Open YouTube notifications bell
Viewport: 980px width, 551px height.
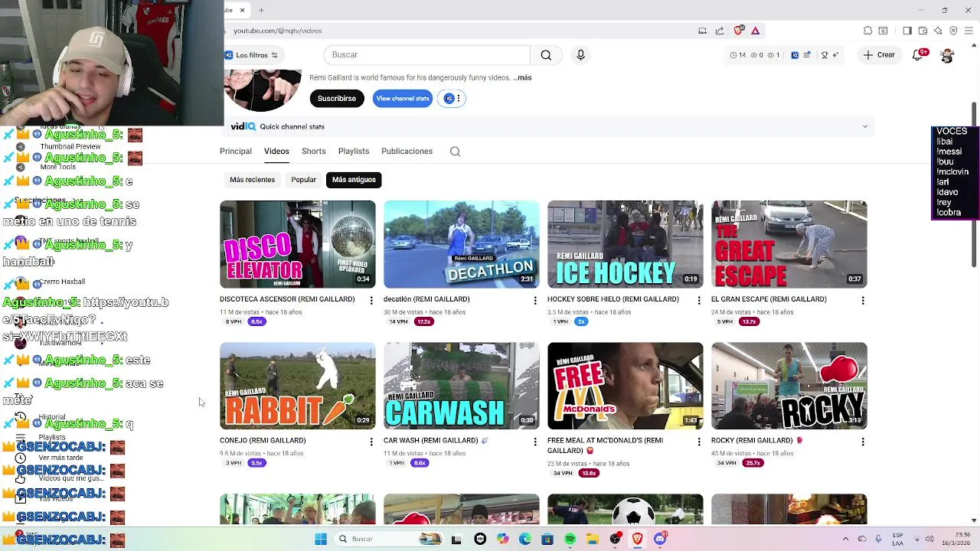[918, 55]
